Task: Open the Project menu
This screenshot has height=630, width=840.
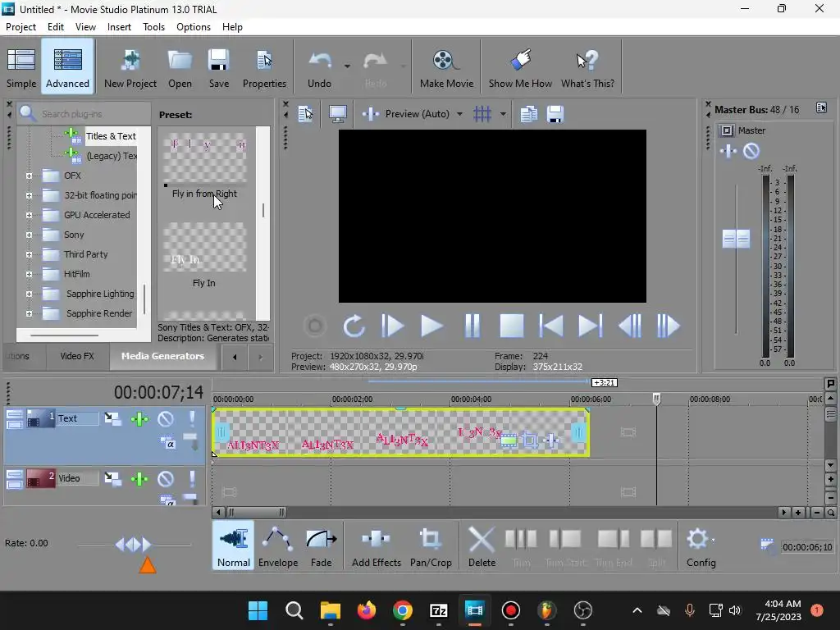Action: coord(21,27)
